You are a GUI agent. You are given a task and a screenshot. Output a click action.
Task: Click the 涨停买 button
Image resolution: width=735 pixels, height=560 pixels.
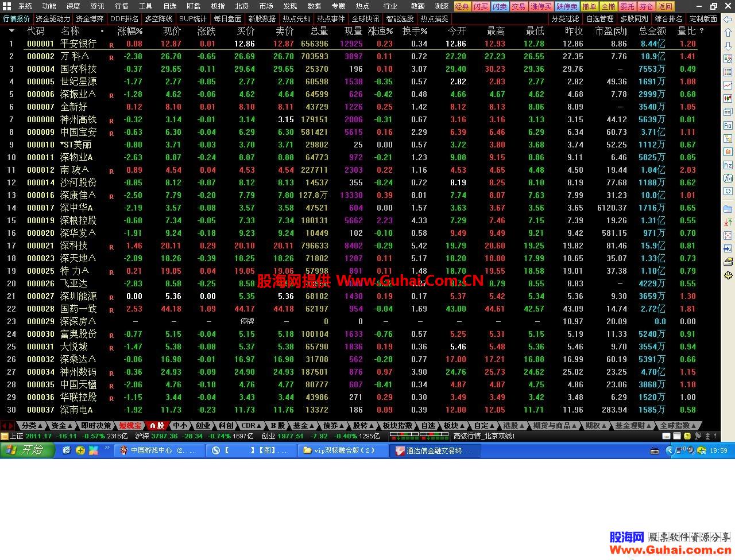(541, 6)
